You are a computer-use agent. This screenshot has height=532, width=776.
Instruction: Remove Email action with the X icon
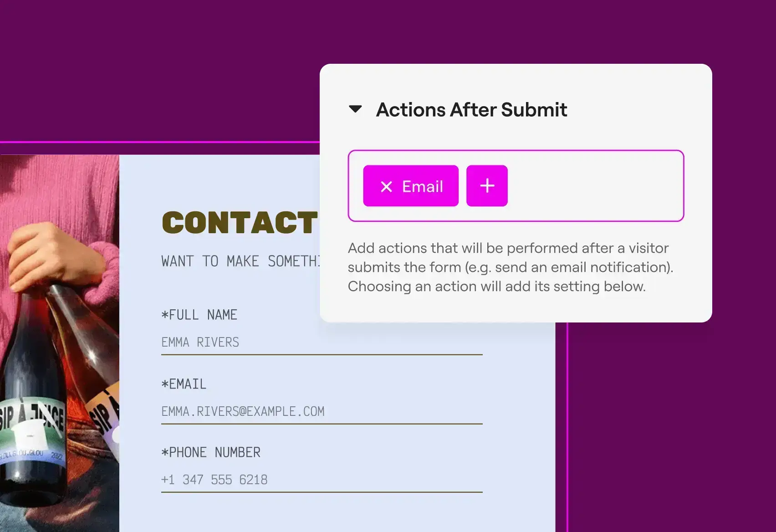click(x=386, y=186)
